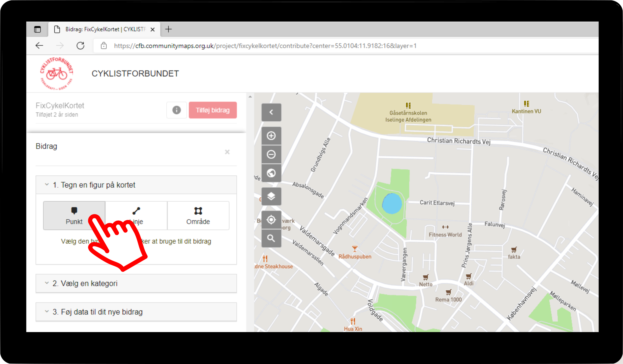Open the map search magnifier tool

(271, 238)
